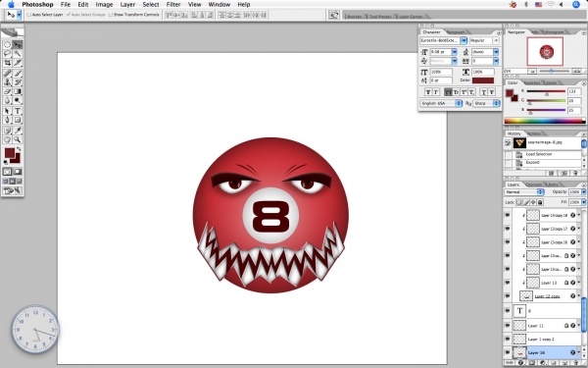Open the File Browser from the options bar
The height and width of the screenshot is (368, 588).
334,15
